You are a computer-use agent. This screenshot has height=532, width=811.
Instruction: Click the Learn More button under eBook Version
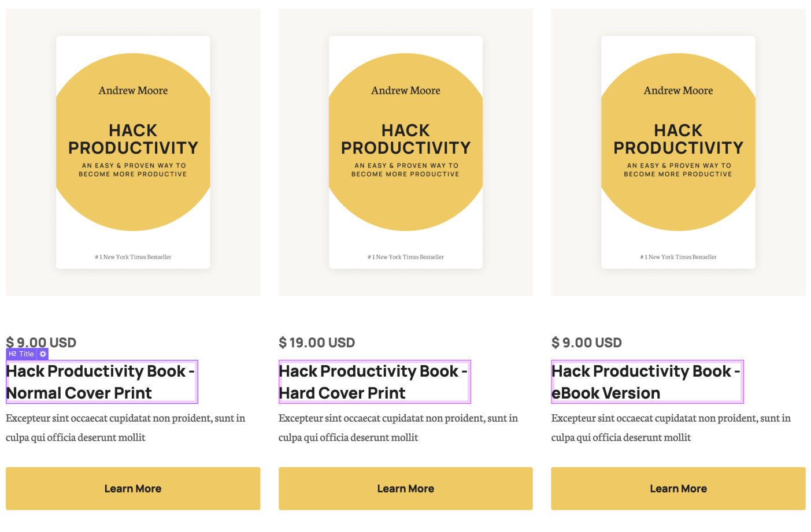(677, 488)
